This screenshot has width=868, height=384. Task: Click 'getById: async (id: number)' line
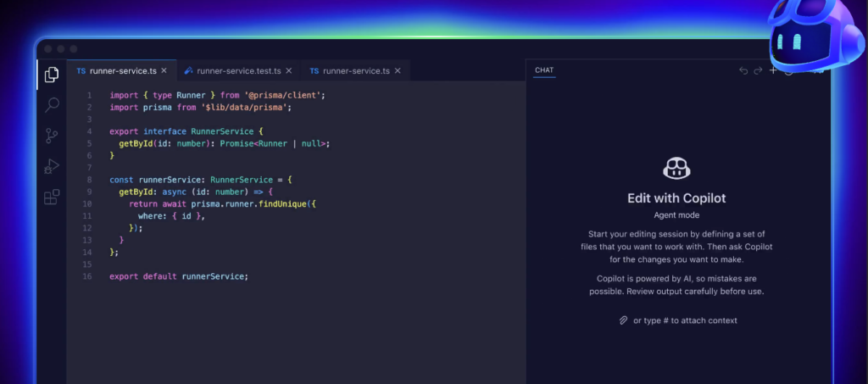point(196,192)
